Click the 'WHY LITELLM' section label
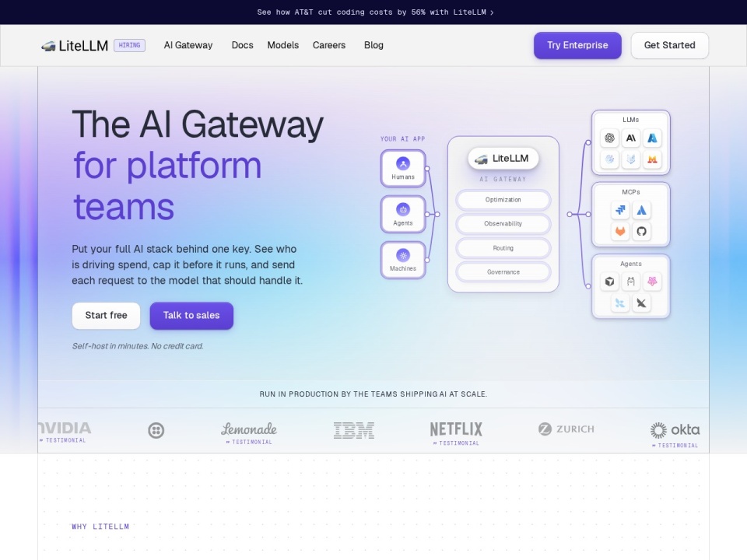Screen dimensions: 747x560 [100, 527]
